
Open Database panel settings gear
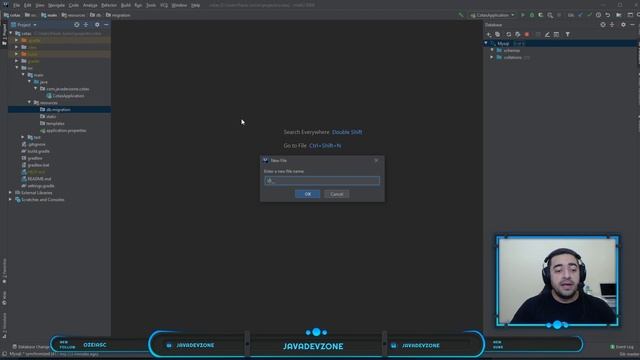click(623, 25)
